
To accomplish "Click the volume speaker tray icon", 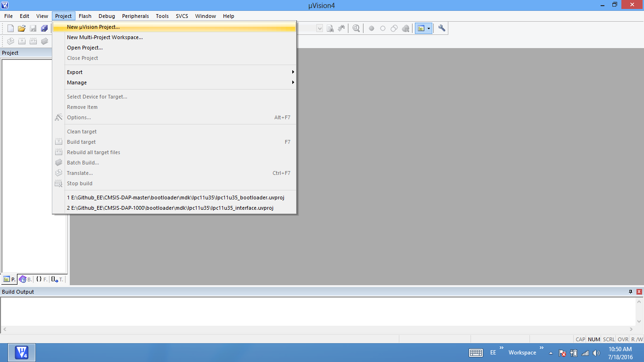I will pyautogui.click(x=596, y=353).
